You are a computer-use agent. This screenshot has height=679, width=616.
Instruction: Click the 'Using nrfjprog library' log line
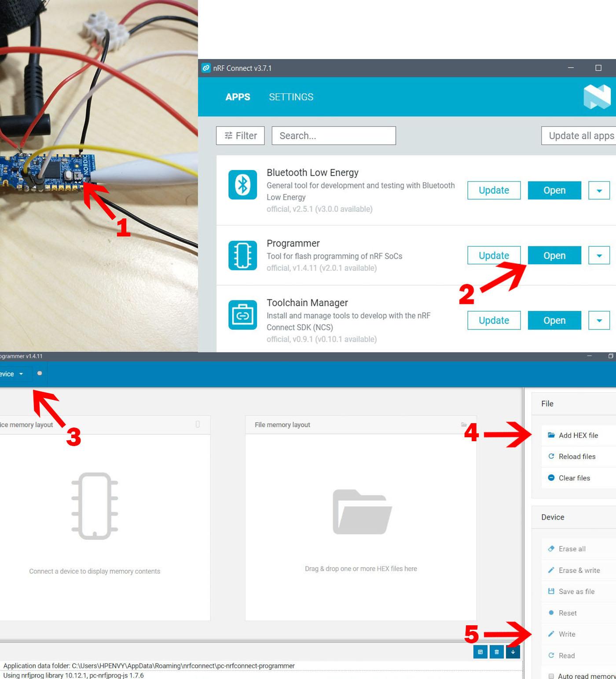coord(73,675)
